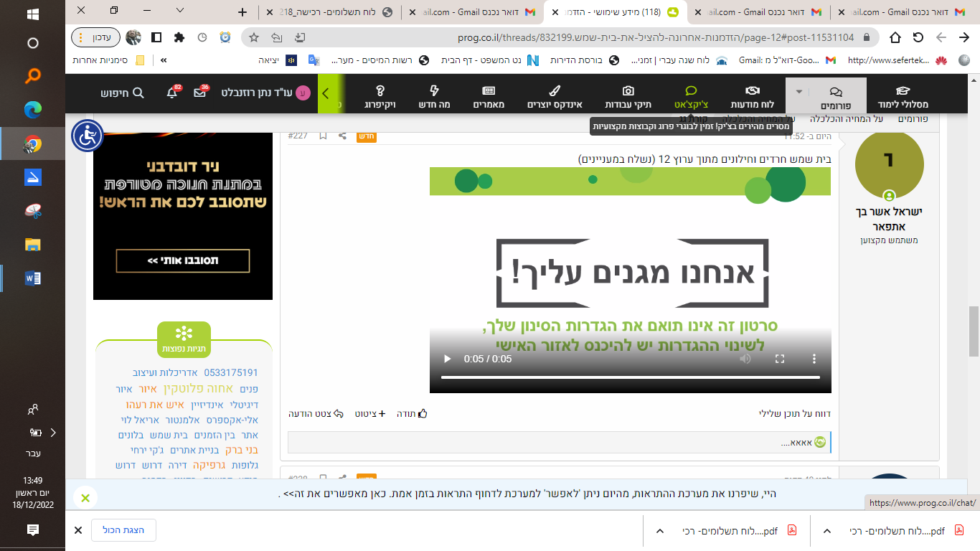Image resolution: width=980 pixels, height=551 pixels.
Task: Click the הצגת הכול downloads button
Action: 123,530
